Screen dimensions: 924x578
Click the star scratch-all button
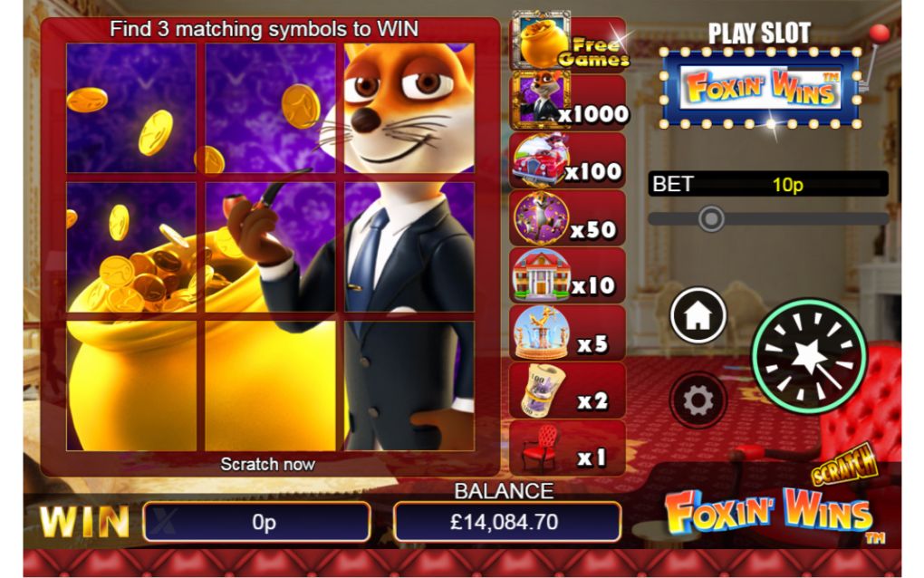click(x=809, y=356)
